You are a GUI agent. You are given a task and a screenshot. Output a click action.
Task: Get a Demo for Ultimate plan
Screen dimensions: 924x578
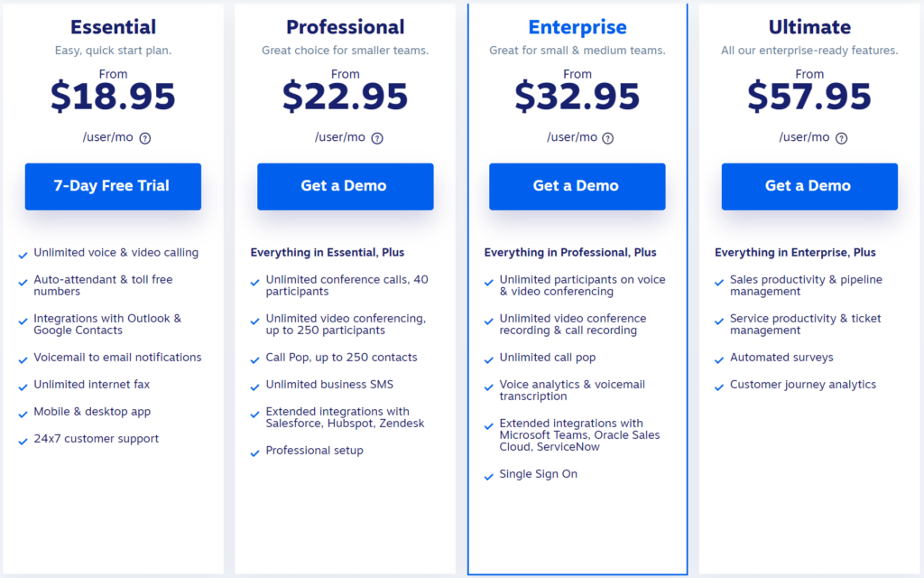(809, 186)
